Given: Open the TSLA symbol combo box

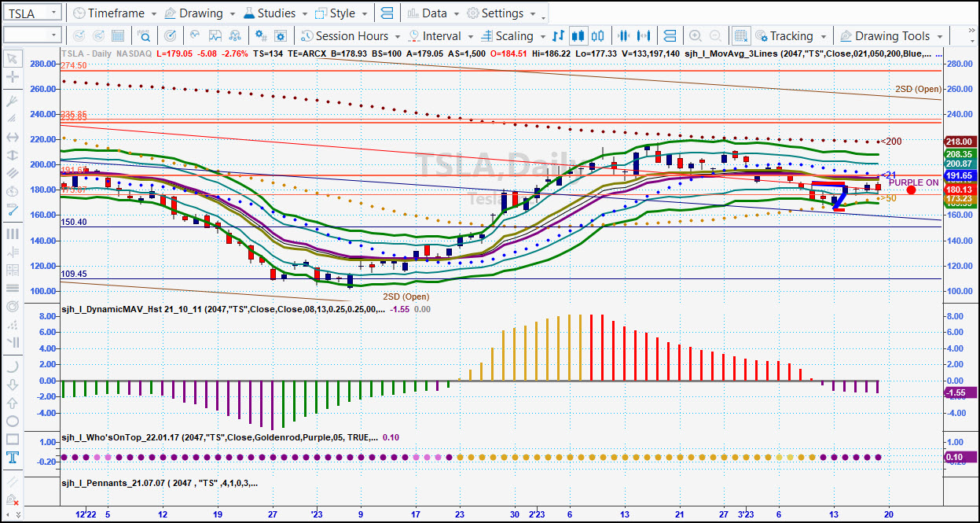Looking at the screenshot, I should point(32,13).
